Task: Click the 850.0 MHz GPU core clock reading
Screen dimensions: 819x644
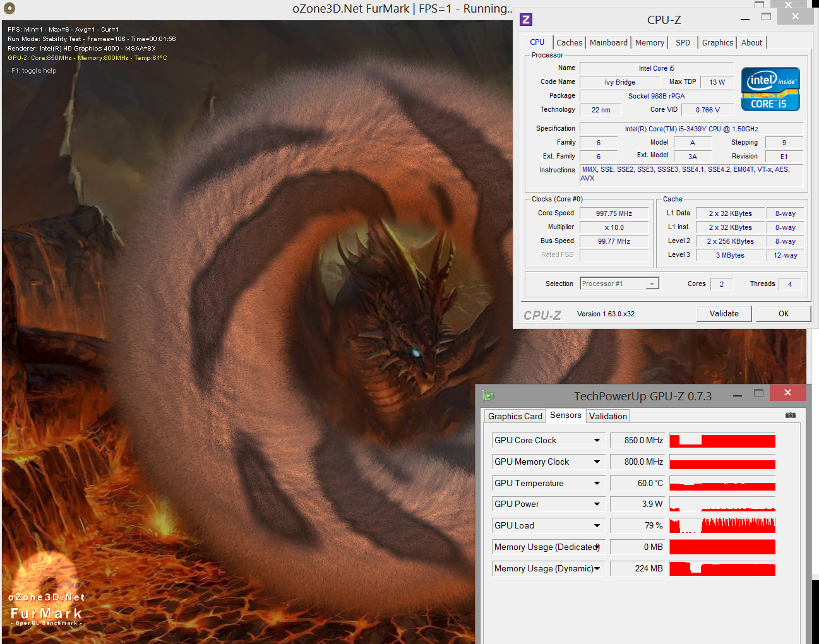Action: coord(638,440)
